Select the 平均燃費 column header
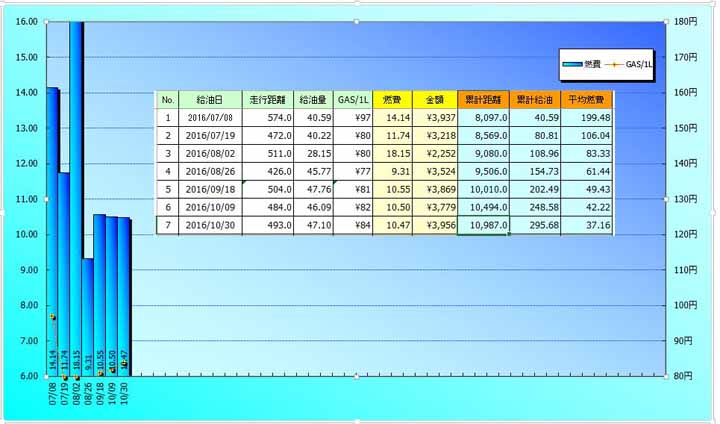The height and width of the screenshot is (424, 720). point(588,100)
